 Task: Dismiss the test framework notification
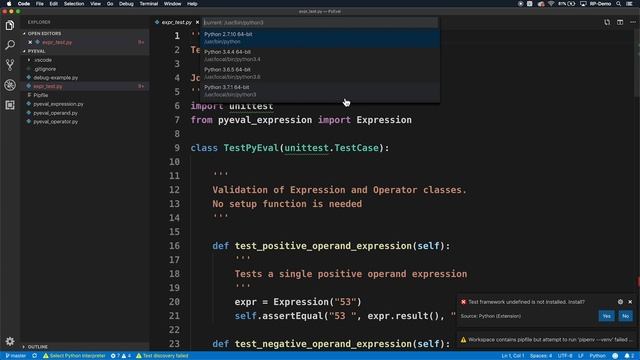[630, 302]
